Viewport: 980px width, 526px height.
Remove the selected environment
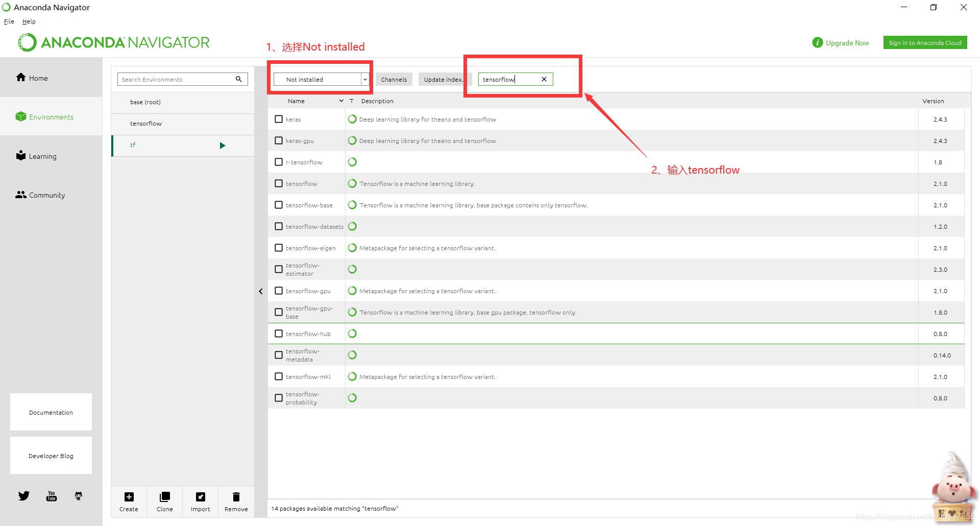pyautogui.click(x=236, y=501)
